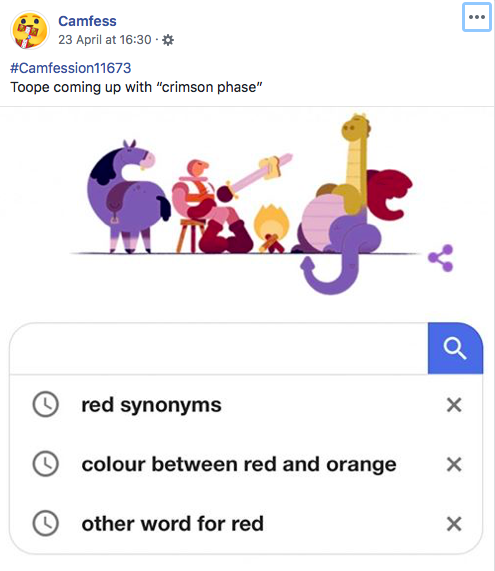The image size is (495, 571).
Task: Click the Camfess profile picture
Action: 30,31
